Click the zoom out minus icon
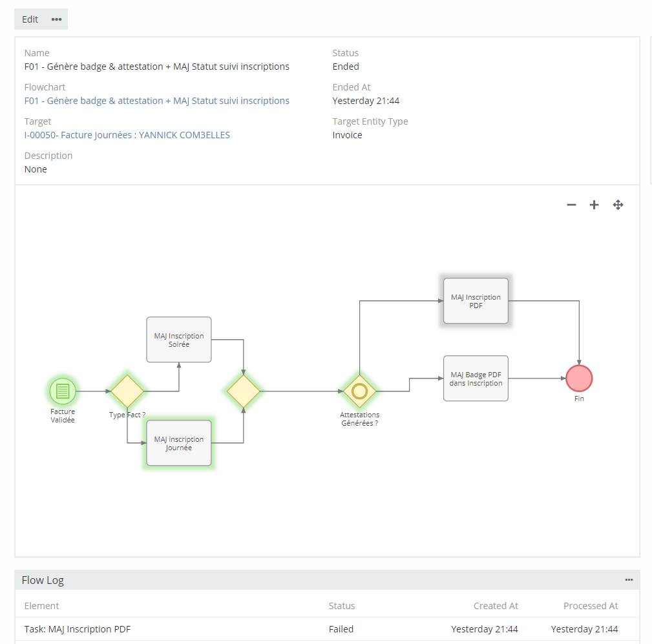This screenshot has width=652, height=644. click(571, 205)
